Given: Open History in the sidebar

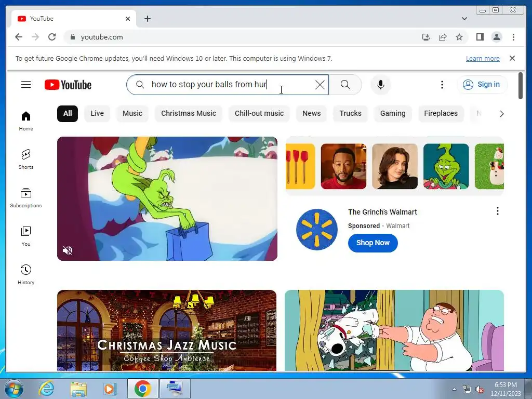Looking at the screenshot, I should (26, 274).
